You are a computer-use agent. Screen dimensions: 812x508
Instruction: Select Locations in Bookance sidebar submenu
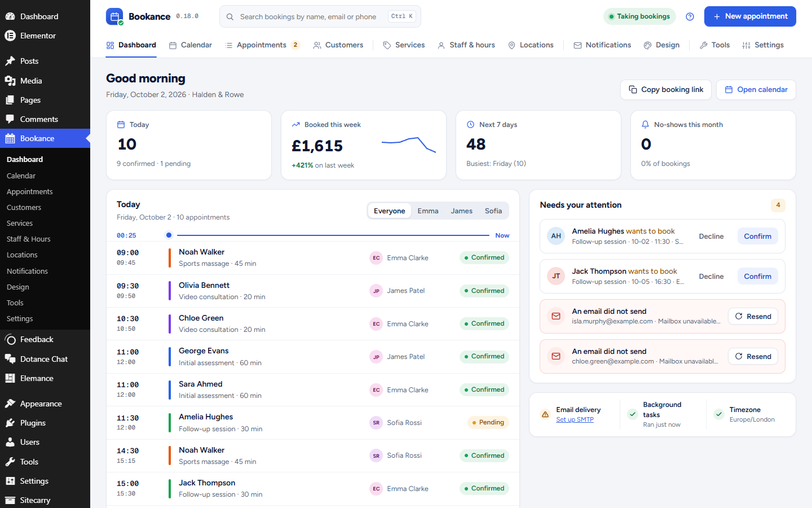(22, 255)
